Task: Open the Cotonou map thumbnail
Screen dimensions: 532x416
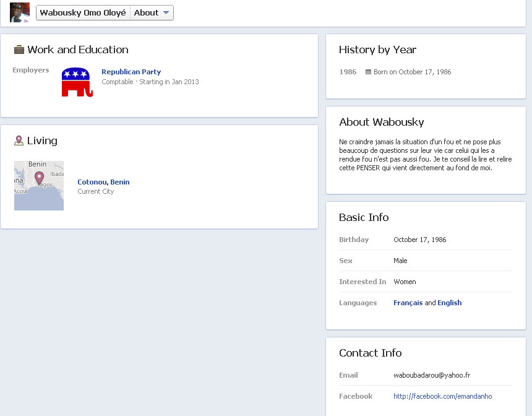Action: click(39, 186)
